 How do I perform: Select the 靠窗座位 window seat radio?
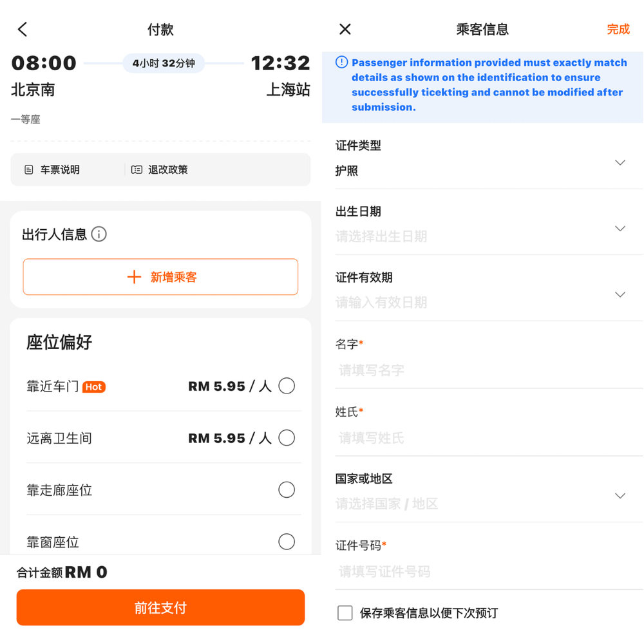pyautogui.click(x=286, y=542)
